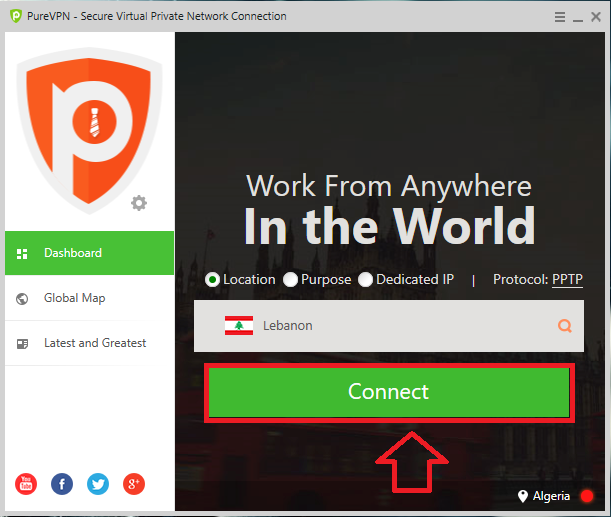
Task: Click the large PureVPN shield logo
Action: click(89, 131)
